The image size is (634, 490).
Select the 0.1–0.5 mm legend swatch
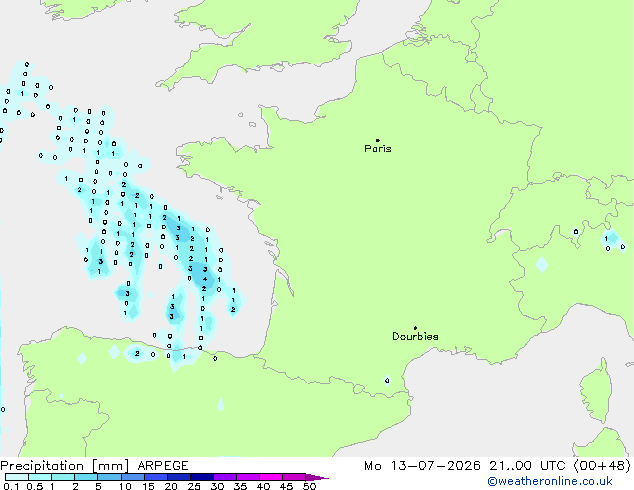coord(17,477)
